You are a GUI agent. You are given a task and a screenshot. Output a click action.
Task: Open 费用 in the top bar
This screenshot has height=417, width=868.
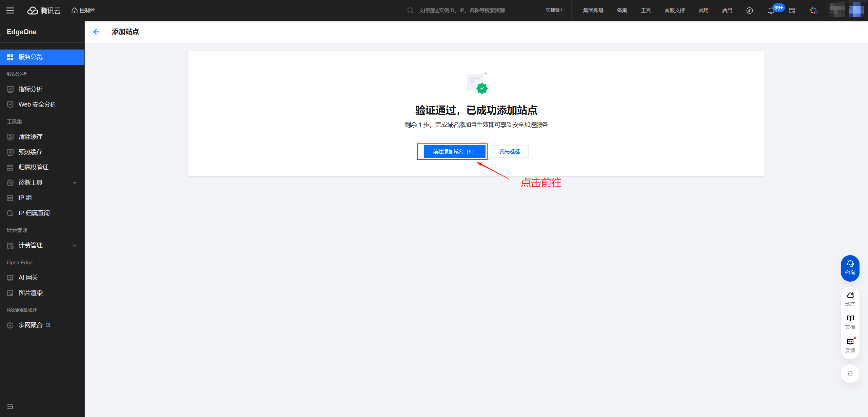point(727,11)
